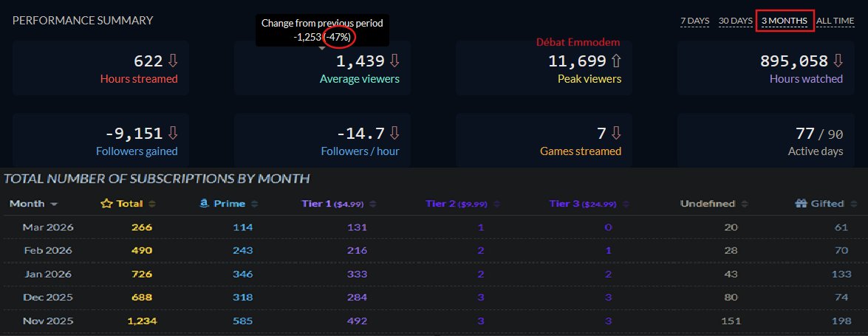
Task: Click the Mar 2026 total value 266
Action: pos(142,227)
